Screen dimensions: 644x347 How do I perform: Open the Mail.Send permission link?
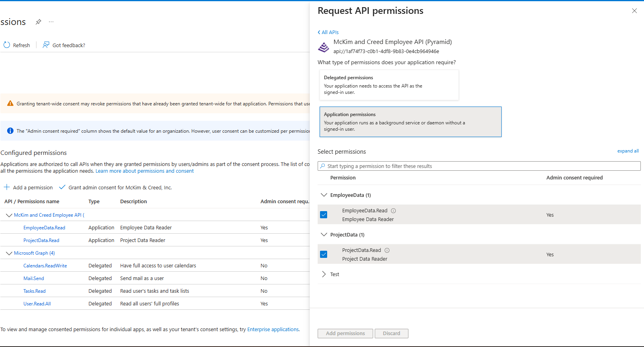pyautogui.click(x=34, y=278)
